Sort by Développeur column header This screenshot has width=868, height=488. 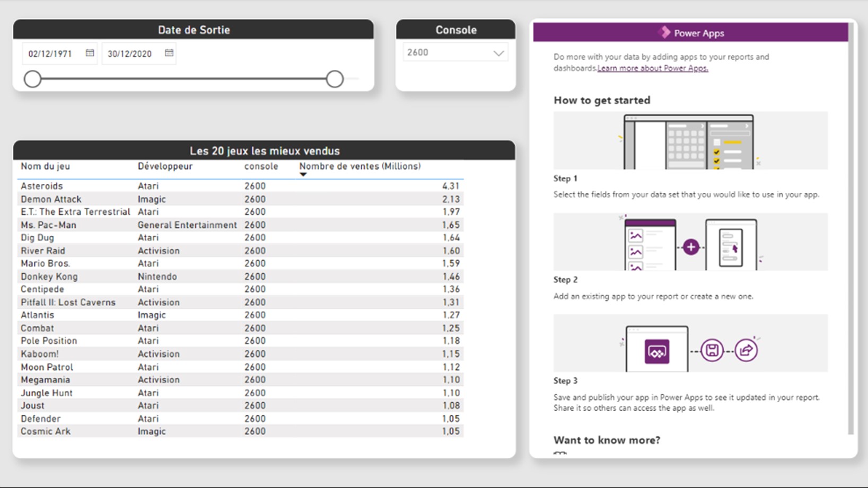pos(165,166)
